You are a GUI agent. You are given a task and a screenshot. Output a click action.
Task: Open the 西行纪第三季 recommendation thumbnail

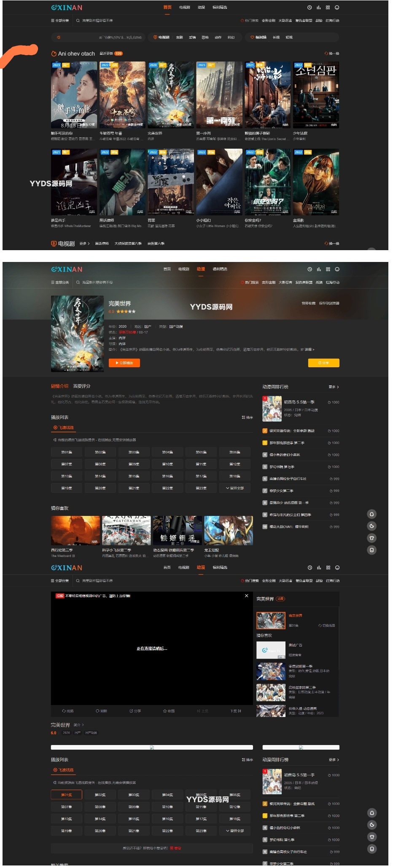click(75, 530)
